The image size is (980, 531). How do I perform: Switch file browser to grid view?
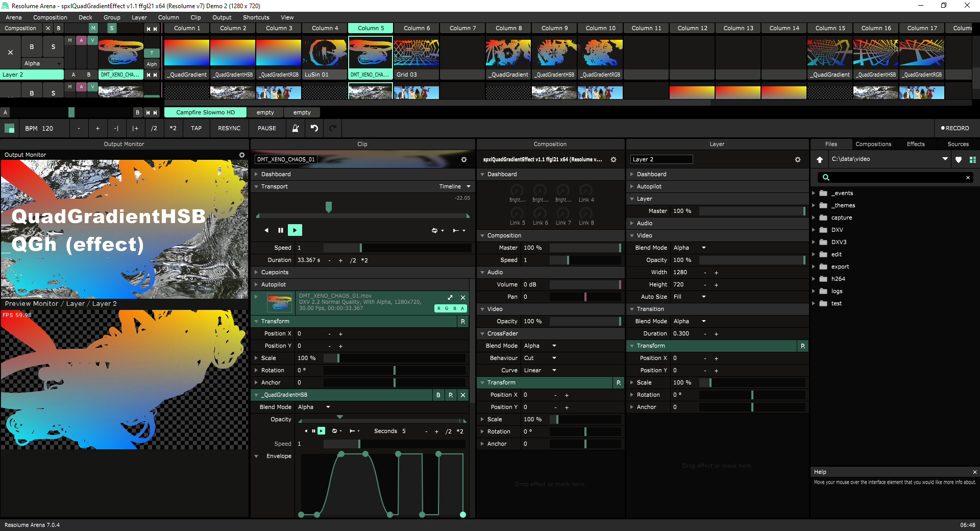[973, 159]
